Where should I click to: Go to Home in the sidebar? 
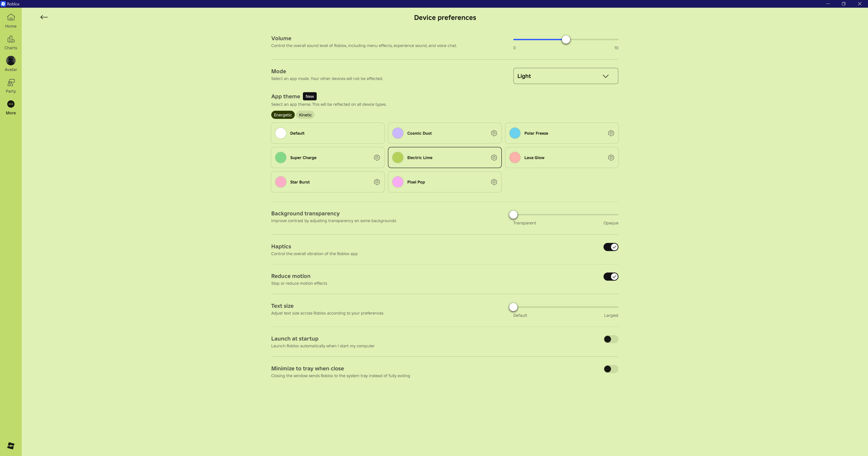click(x=11, y=21)
